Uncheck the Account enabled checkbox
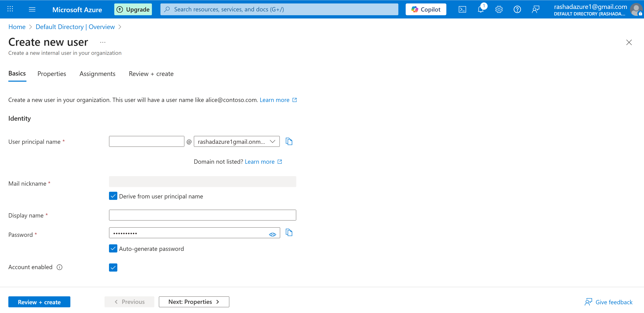The image size is (644, 313). point(113,268)
